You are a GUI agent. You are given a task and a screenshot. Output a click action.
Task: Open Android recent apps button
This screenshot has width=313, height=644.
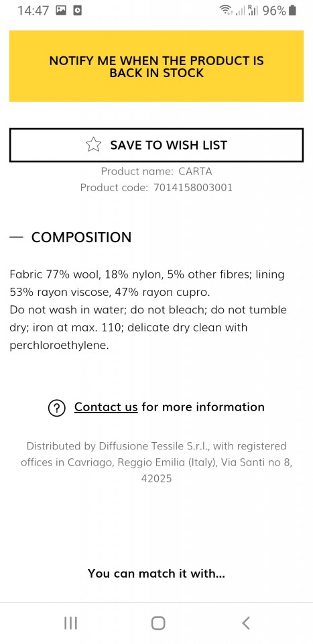[70, 623]
